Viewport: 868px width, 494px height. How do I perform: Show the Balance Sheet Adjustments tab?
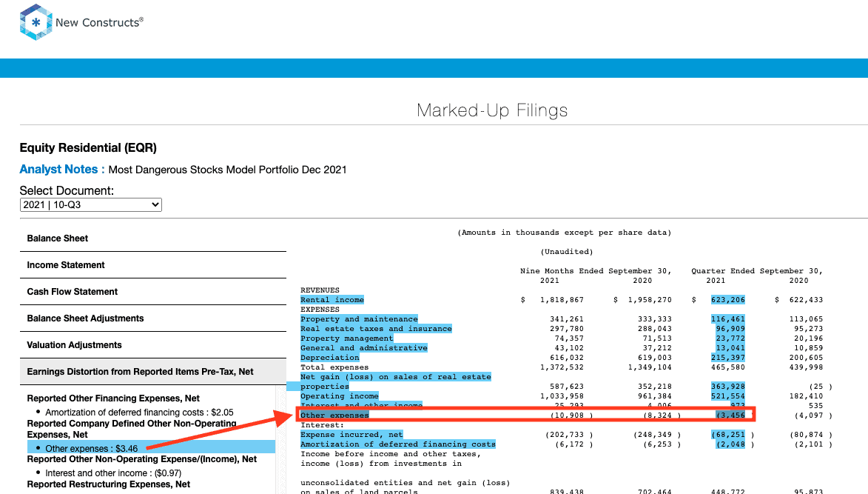click(x=152, y=318)
